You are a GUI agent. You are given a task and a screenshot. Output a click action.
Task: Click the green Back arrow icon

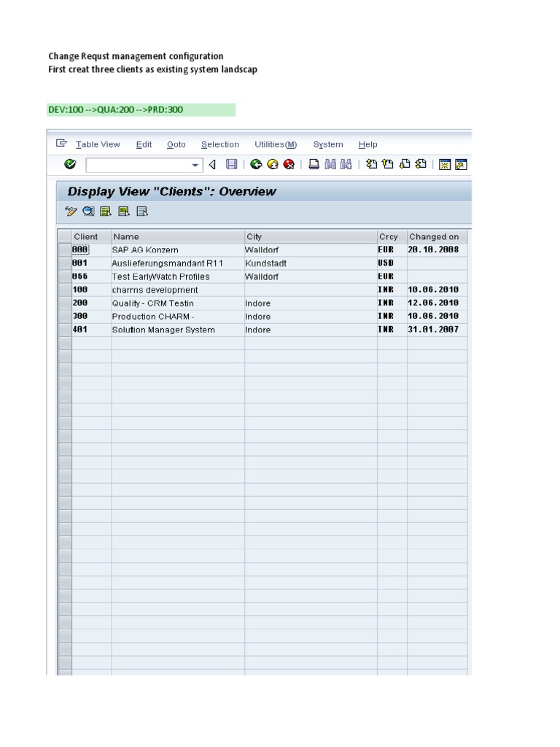(x=256, y=164)
